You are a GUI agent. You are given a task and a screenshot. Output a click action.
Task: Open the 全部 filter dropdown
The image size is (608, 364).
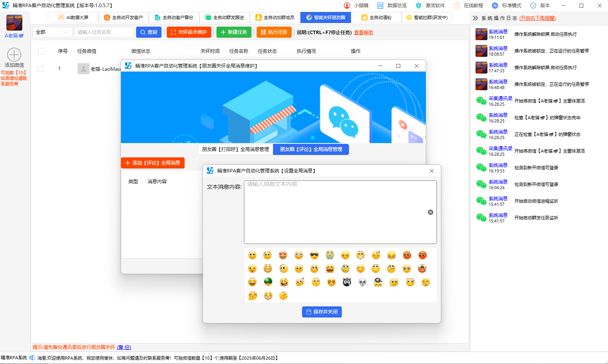(52, 32)
